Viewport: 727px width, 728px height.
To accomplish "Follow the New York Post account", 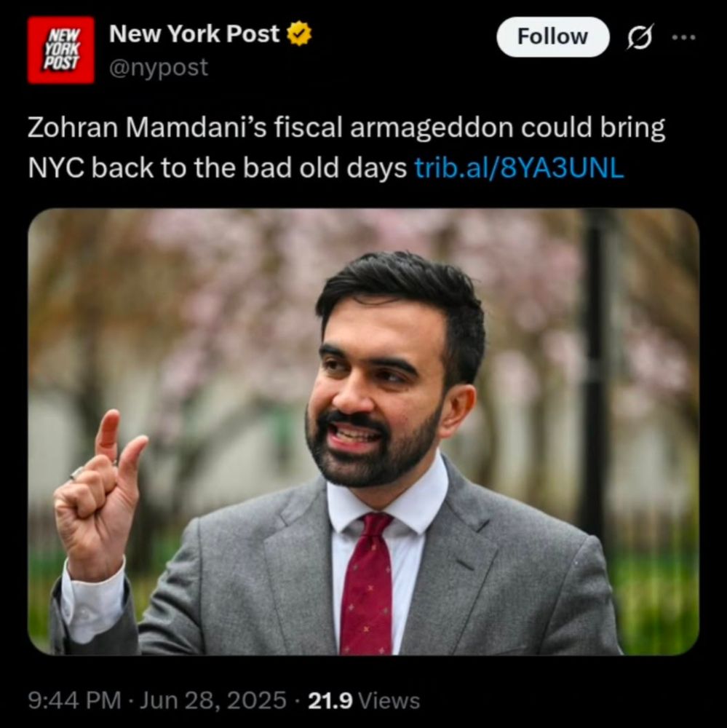I will pyautogui.click(x=553, y=36).
